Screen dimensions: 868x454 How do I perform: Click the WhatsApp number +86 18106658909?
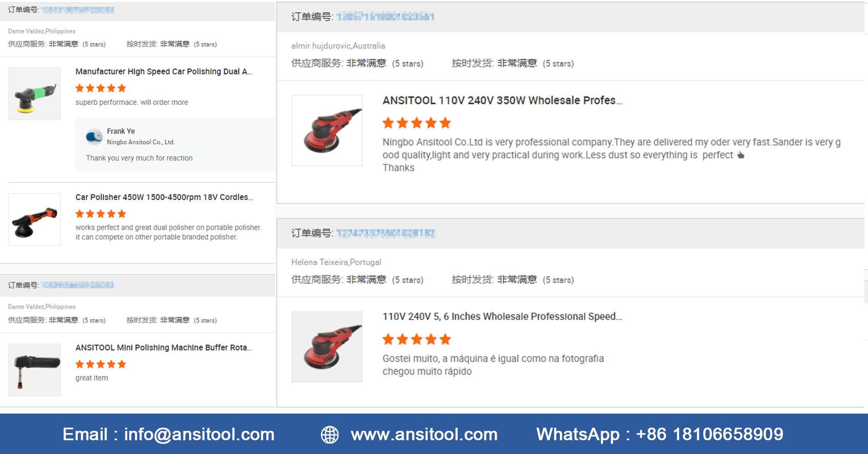tap(709, 434)
